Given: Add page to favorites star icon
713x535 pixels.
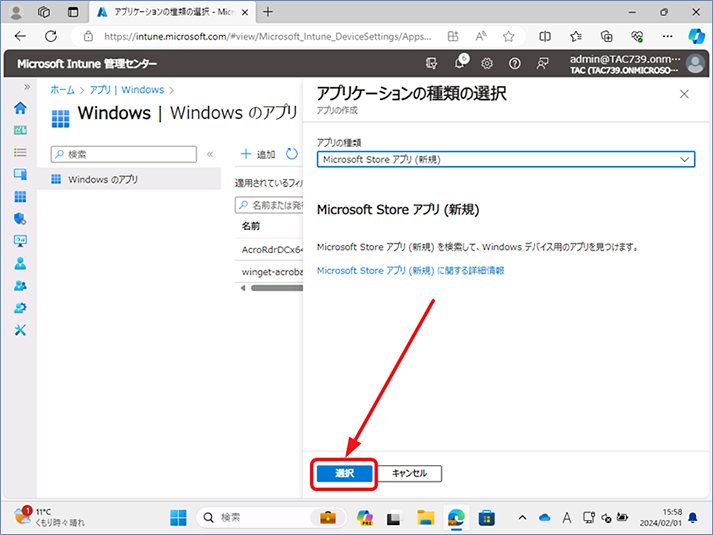Looking at the screenshot, I should [508, 36].
